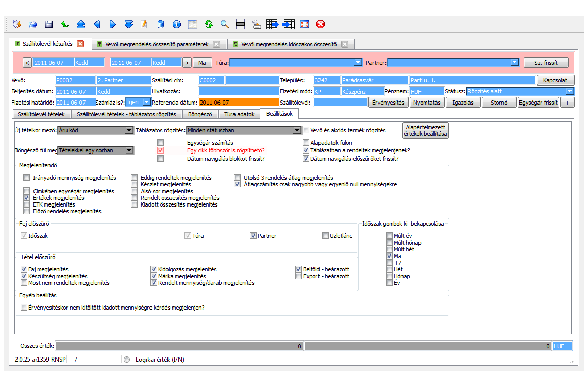Click the Sz. frissít button

(x=546, y=63)
